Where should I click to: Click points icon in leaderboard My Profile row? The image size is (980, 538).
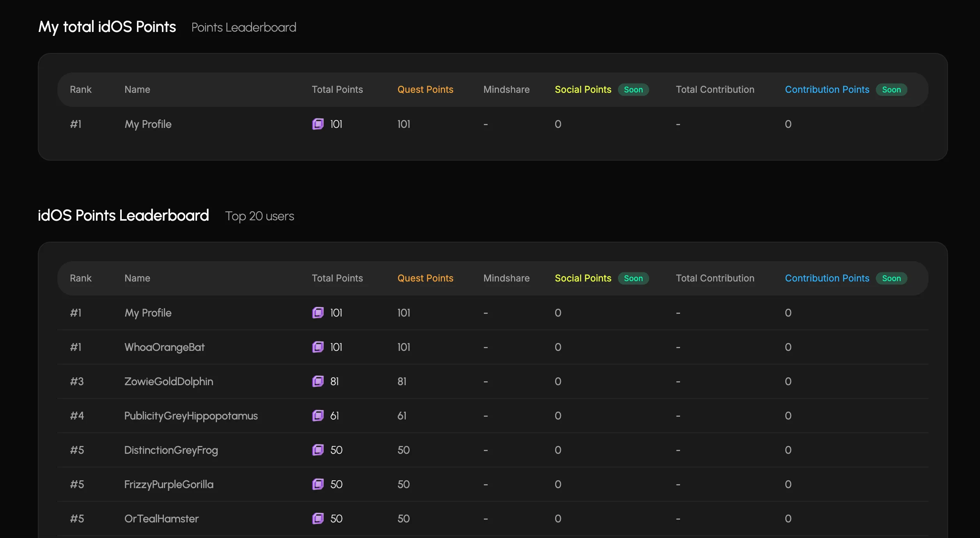tap(318, 313)
